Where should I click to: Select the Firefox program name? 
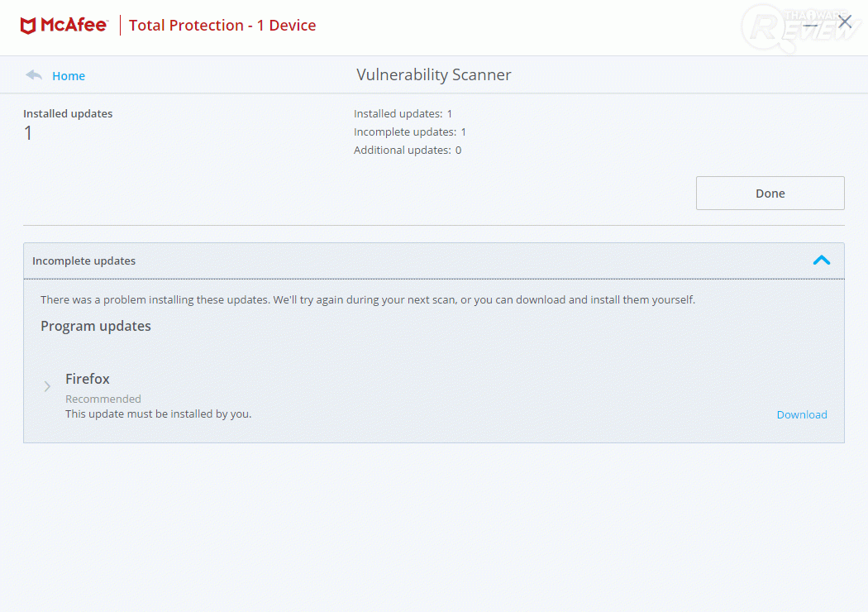pyautogui.click(x=88, y=379)
